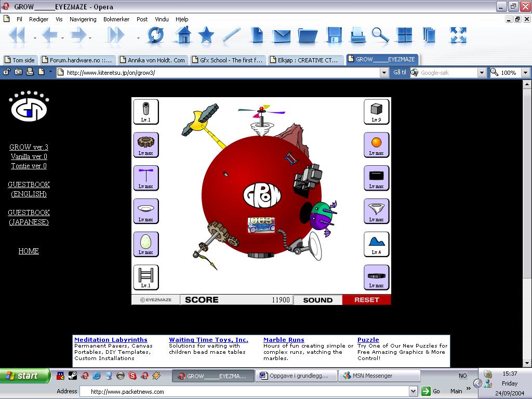Switch to the Gfx School tab

[229, 60]
